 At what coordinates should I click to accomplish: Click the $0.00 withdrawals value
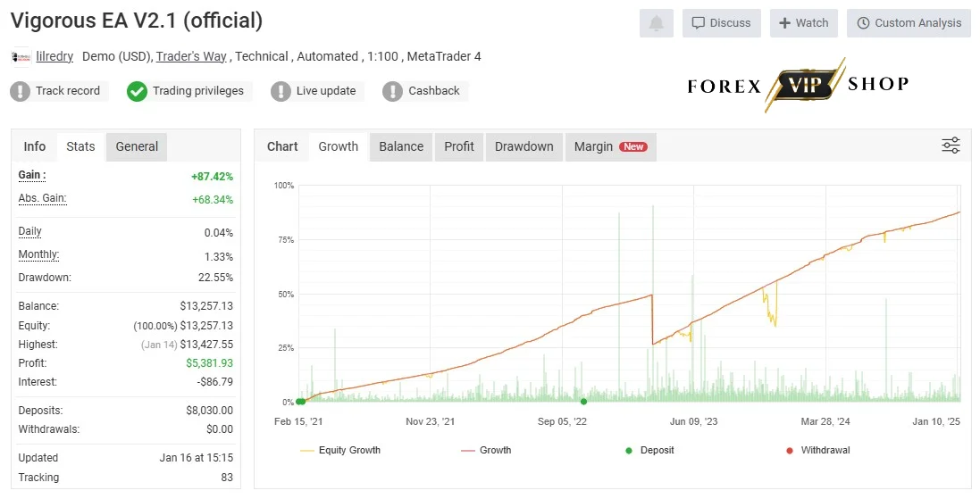click(220, 429)
